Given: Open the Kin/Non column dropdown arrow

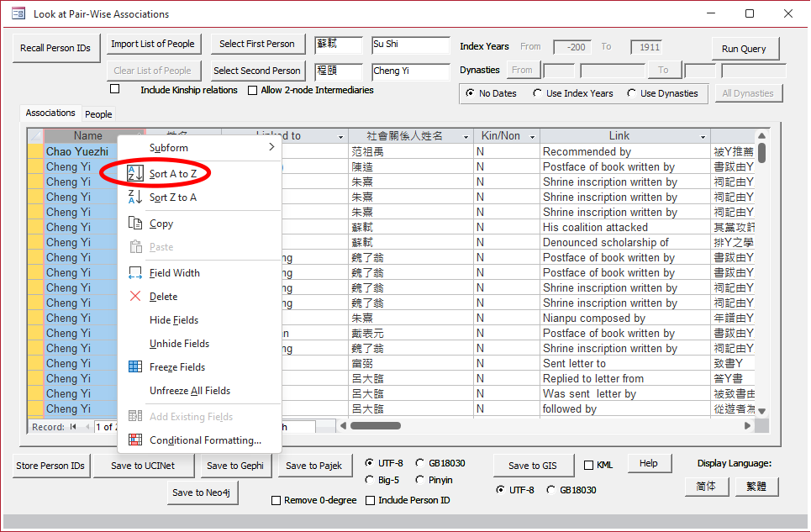Looking at the screenshot, I should click(x=531, y=136).
